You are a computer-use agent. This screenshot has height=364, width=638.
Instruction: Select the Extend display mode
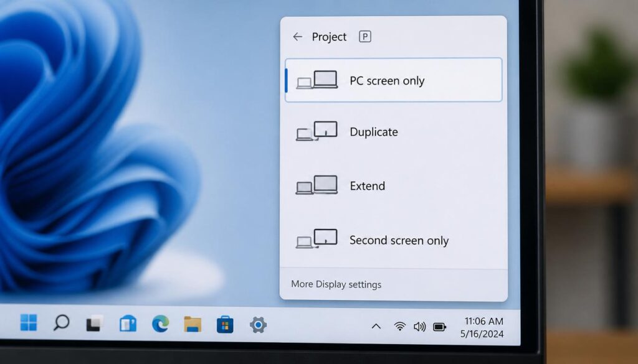[x=394, y=185]
